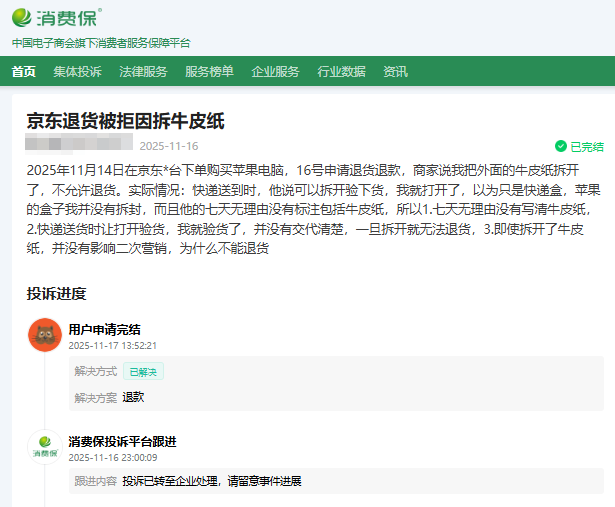Image resolution: width=615 pixels, height=507 pixels.
Task: Click the 消费保投诉平台跟进 entry title
Action: click(x=122, y=441)
